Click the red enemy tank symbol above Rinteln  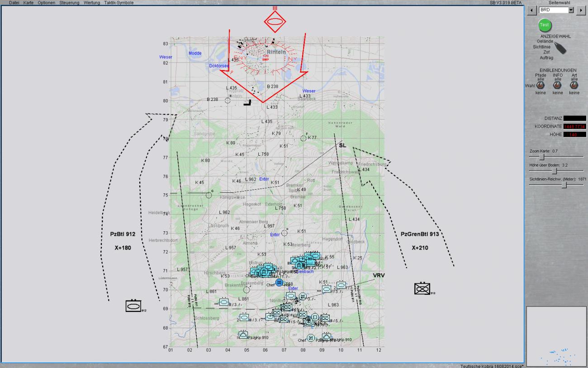275,21
